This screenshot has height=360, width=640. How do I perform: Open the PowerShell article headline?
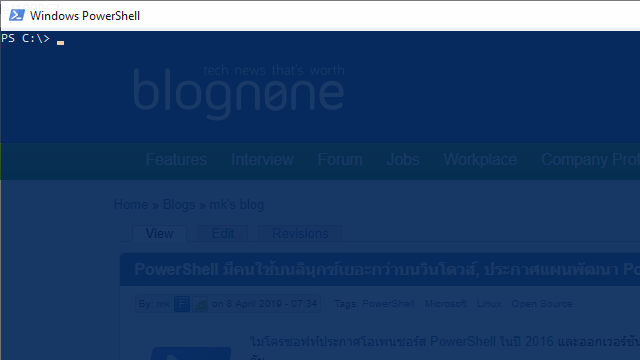point(387,269)
